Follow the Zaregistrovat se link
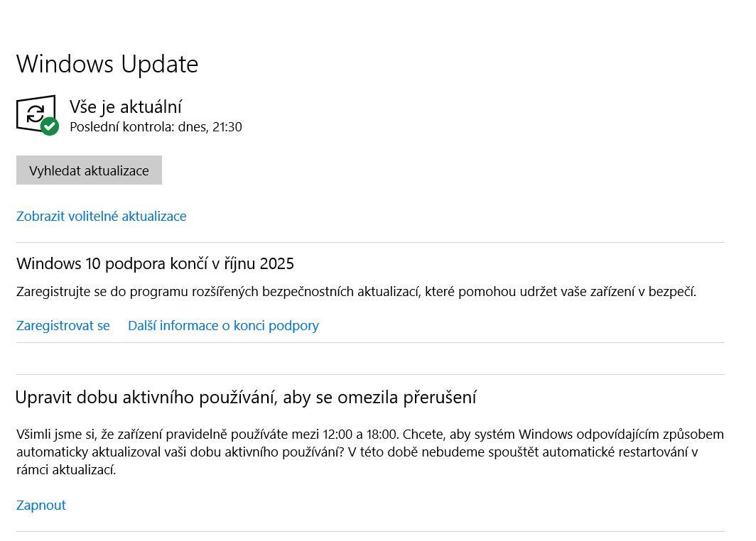756x541 pixels. pos(63,325)
